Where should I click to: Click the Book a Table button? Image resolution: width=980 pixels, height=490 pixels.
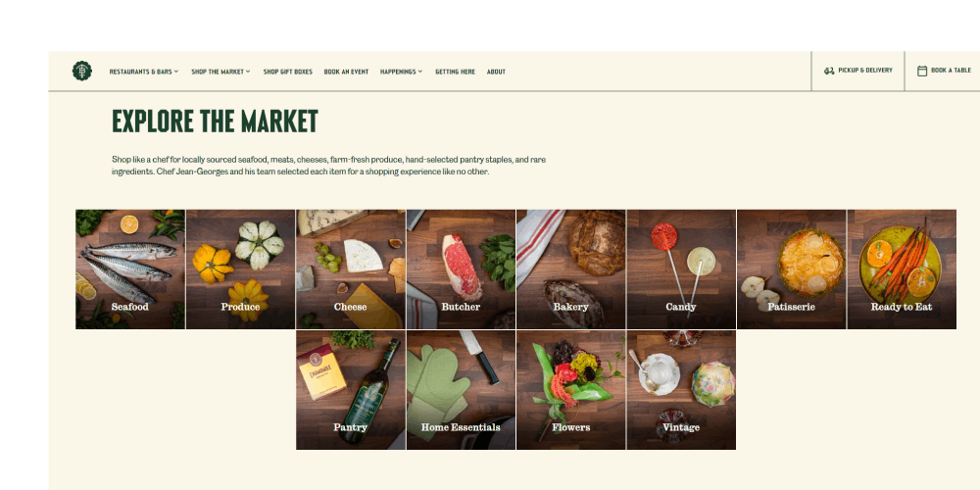(943, 71)
